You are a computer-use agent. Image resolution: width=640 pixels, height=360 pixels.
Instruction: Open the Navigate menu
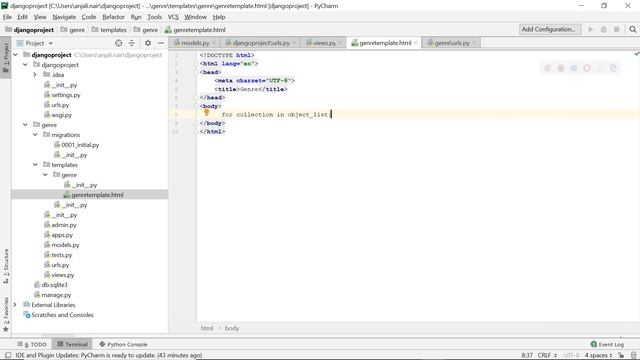click(x=64, y=17)
